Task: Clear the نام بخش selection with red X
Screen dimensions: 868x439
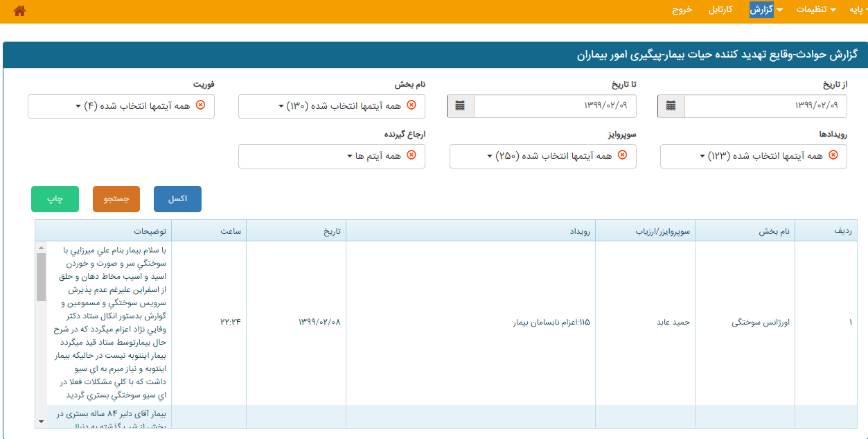Action: [x=411, y=105]
